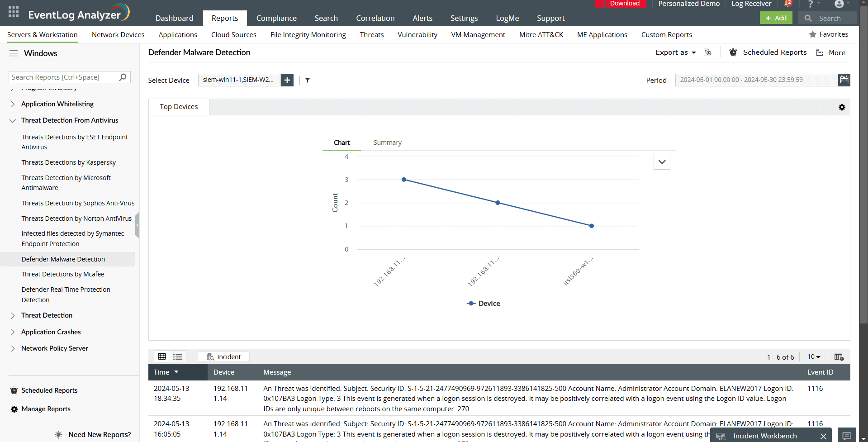
Task: Click the Scheduled Reports alarm clock icon
Action: point(733,52)
